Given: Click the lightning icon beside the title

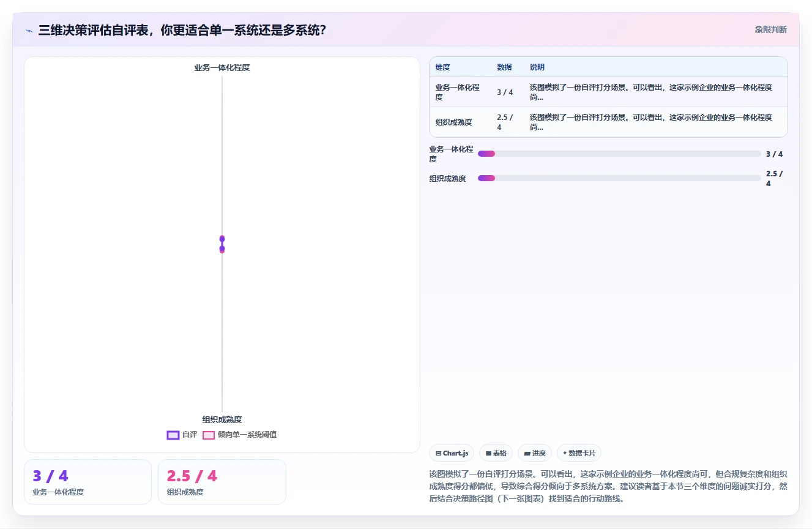Looking at the screenshot, I should 29,30.
